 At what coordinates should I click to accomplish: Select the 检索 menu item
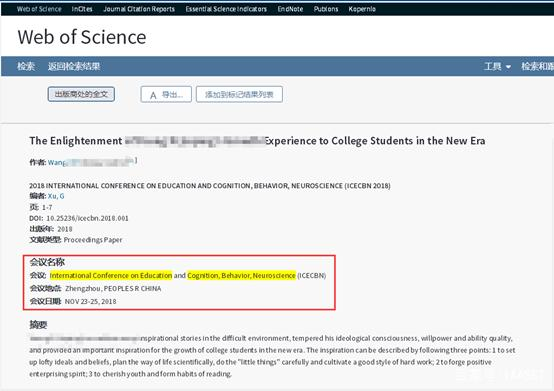point(26,66)
